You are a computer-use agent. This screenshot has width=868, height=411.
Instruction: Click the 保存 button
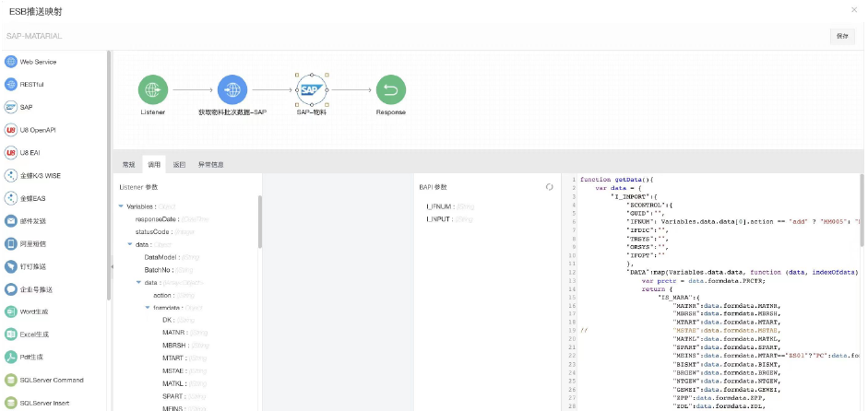point(841,36)
